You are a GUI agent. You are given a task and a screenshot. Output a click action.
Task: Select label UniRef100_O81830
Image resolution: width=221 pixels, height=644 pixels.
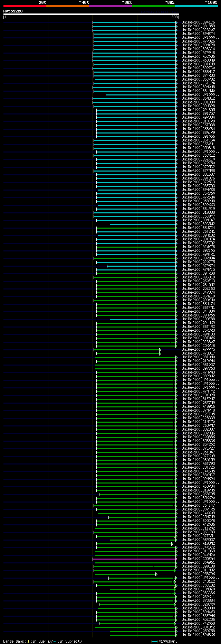click(198, 102)
